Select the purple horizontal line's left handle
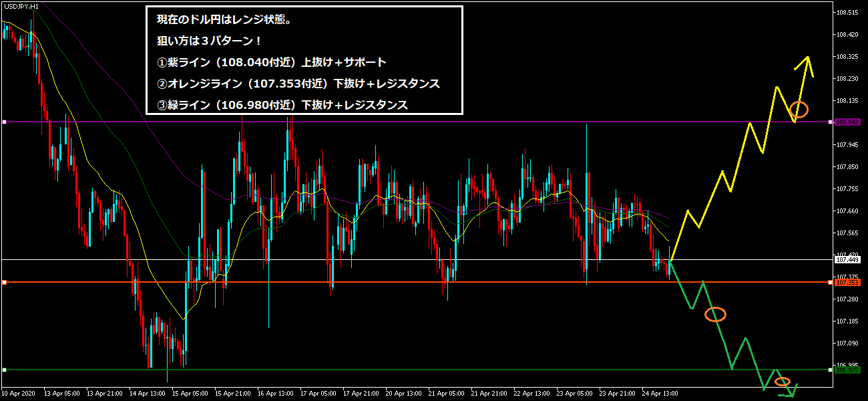The height and width of the screenshot is (401, 868). click(4, 122)
